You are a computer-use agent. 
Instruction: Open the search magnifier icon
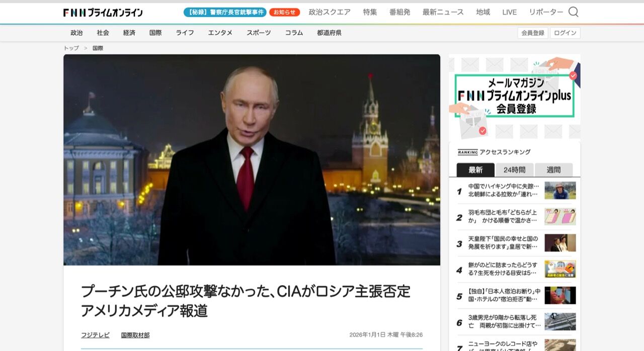[573, 12]
